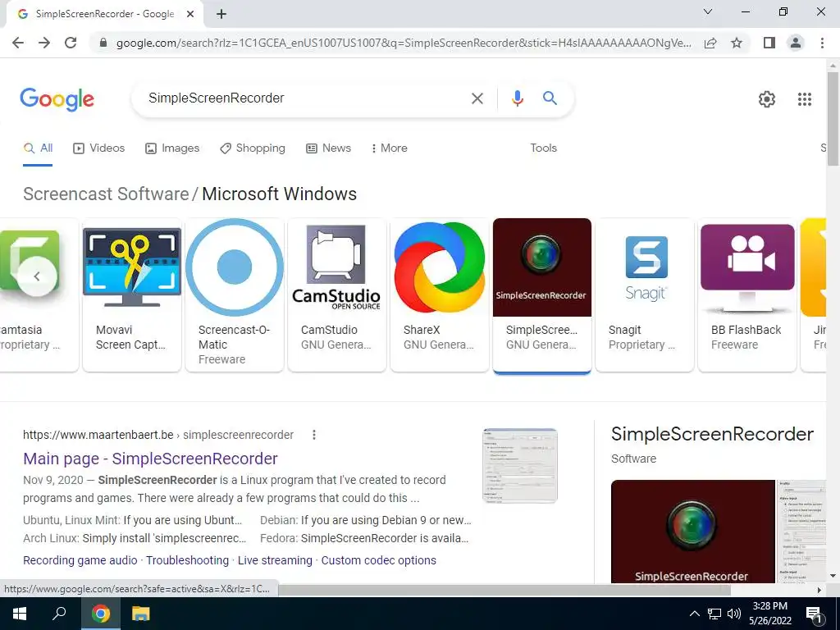Click the horizontal page scrollbar
The width and height of the screenshot is (840, 630).
tap(504, 590)
